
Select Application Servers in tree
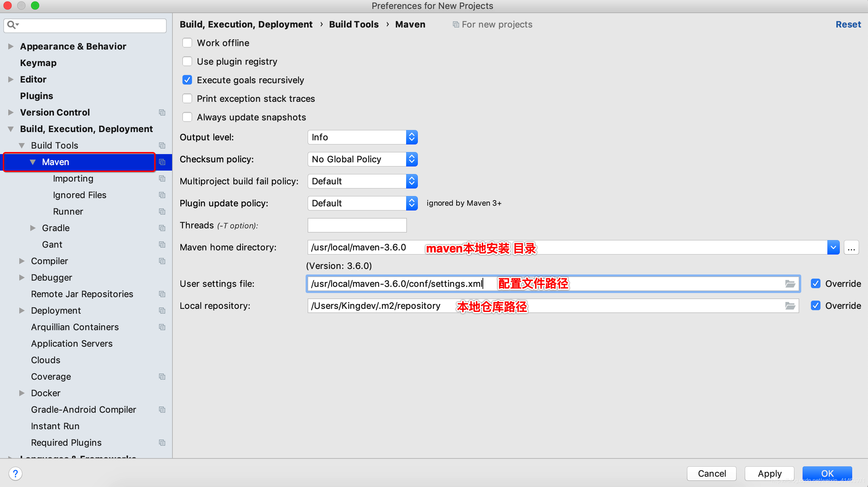[x=72, y=344]
